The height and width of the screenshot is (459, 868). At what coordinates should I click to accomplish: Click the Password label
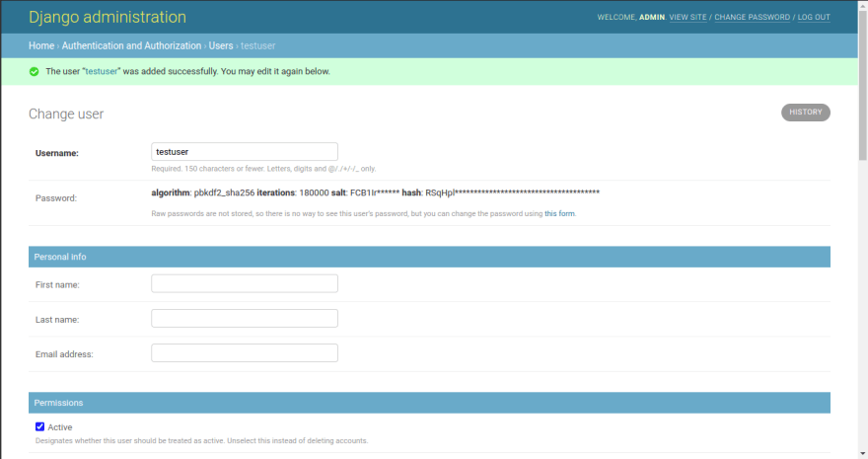[56, 198]
